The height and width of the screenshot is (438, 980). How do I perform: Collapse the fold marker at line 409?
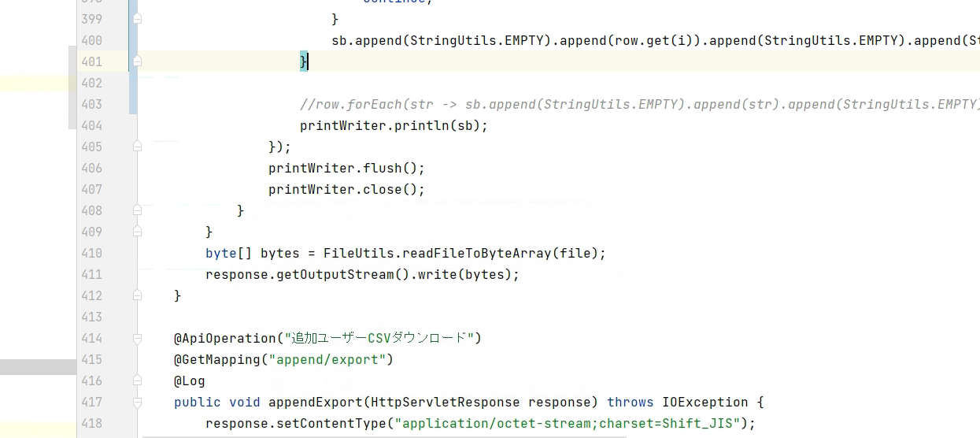137,232
